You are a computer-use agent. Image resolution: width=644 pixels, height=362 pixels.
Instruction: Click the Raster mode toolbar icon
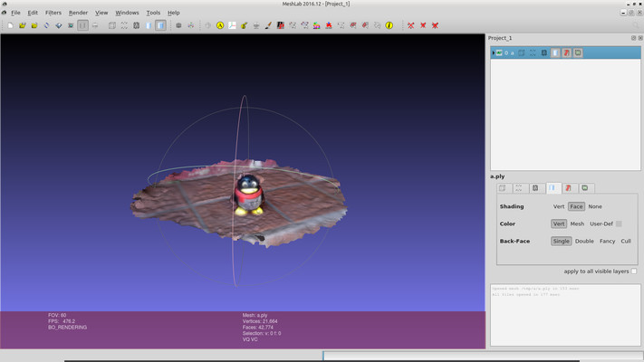pyautogui.click(x=95, y=25)
